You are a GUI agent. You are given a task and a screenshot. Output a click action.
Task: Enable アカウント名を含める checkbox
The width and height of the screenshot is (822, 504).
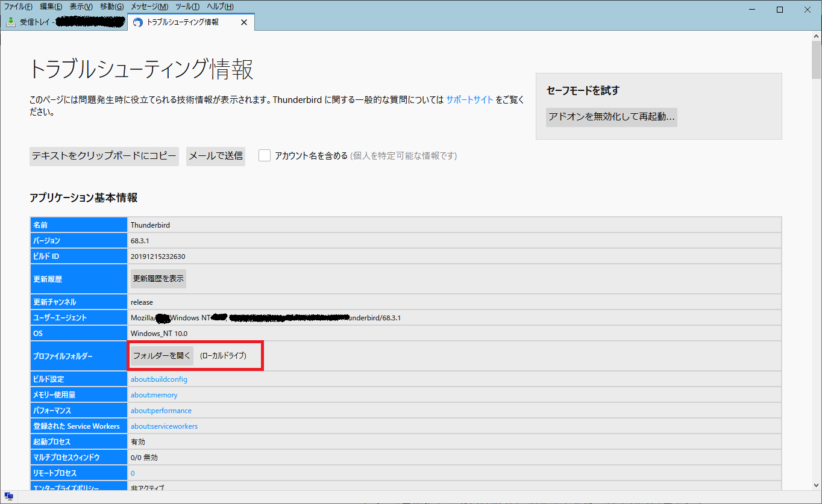265,155
